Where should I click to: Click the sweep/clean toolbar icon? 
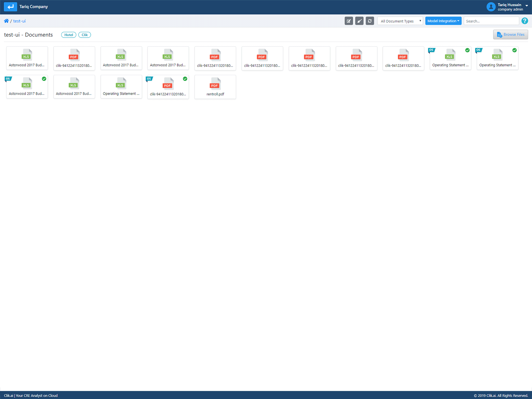pos(359,21)
